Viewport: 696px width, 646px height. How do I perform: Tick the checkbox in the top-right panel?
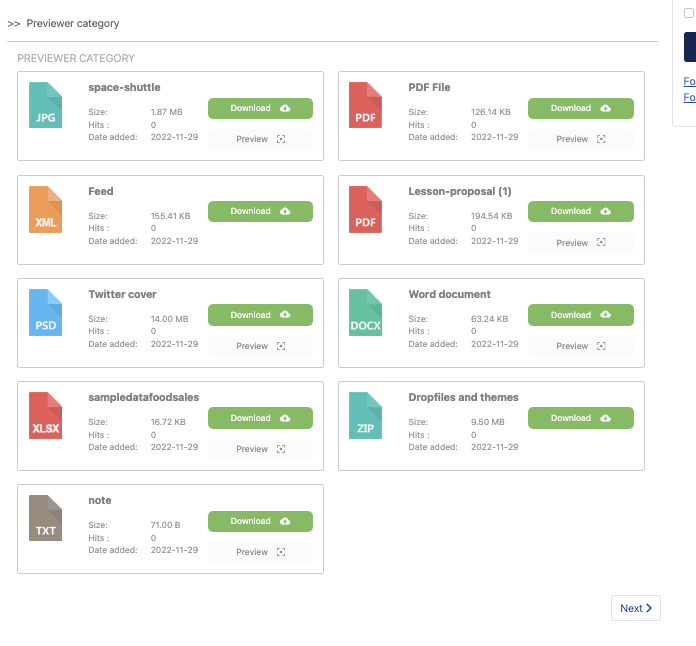tap(688, 13)
